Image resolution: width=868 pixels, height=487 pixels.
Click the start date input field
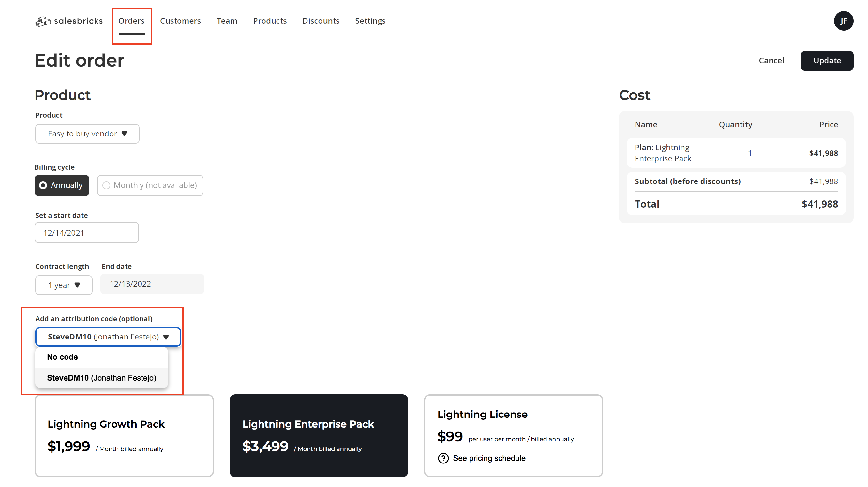pyautogui.click(x=87, y=233)
